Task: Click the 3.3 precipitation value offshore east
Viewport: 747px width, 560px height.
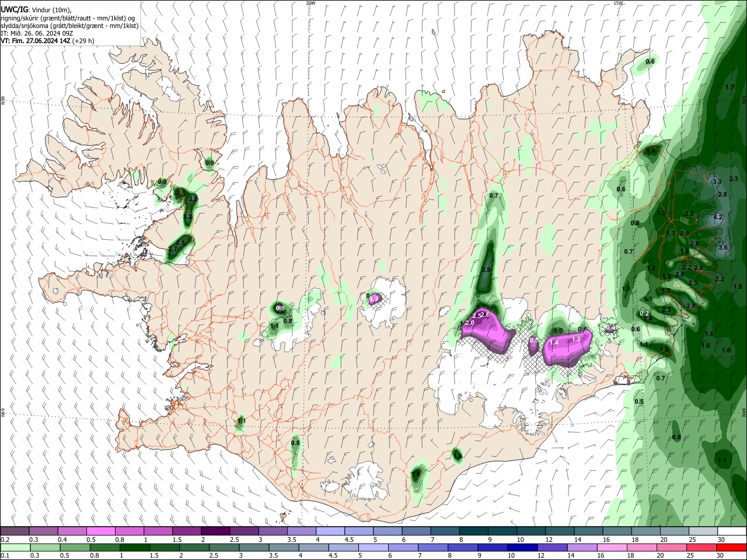Action: [717, 182]
